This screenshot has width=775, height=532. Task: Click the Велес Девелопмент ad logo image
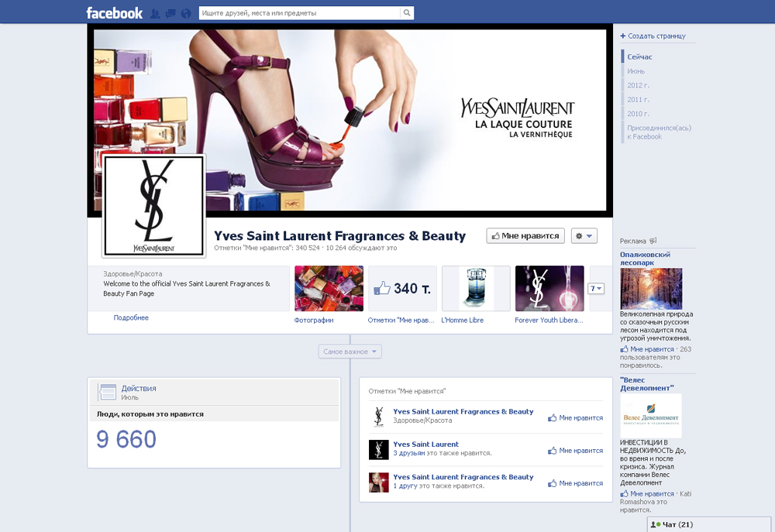pyautogui.click(x=651, y=415)
